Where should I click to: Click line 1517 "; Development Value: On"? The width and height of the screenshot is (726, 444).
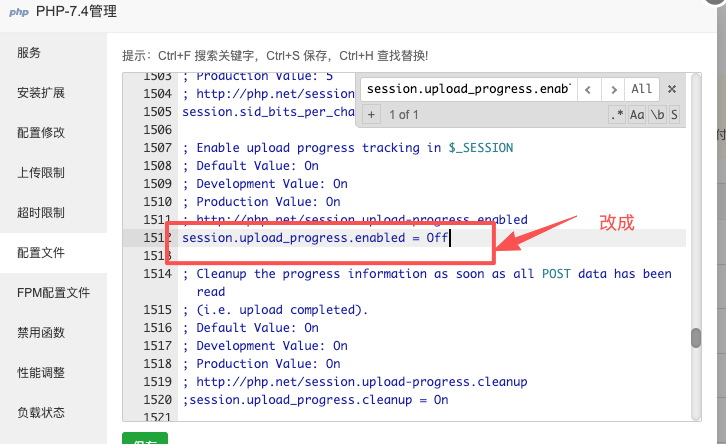(265, 346)
